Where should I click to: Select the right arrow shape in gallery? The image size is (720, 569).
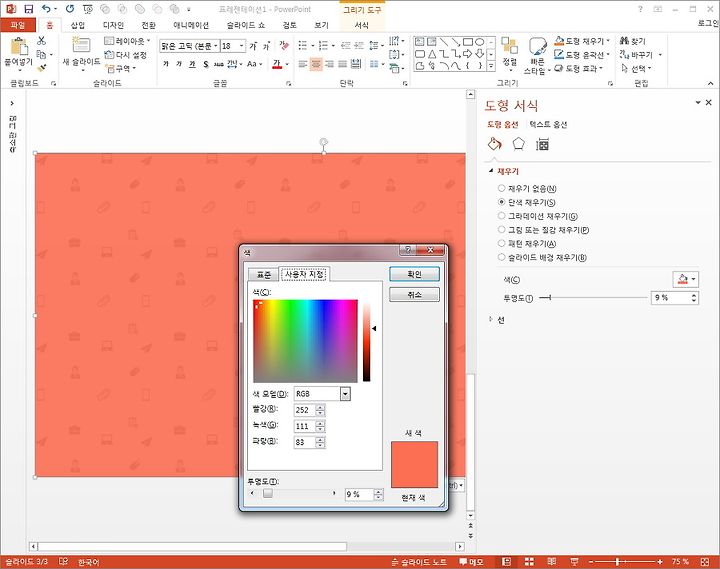(x=467, y=54)
